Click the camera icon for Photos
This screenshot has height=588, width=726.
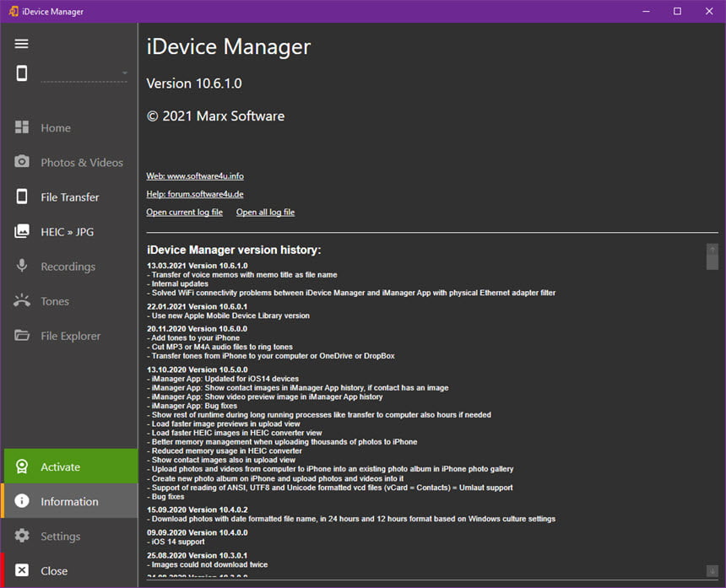tap(21, 161)
